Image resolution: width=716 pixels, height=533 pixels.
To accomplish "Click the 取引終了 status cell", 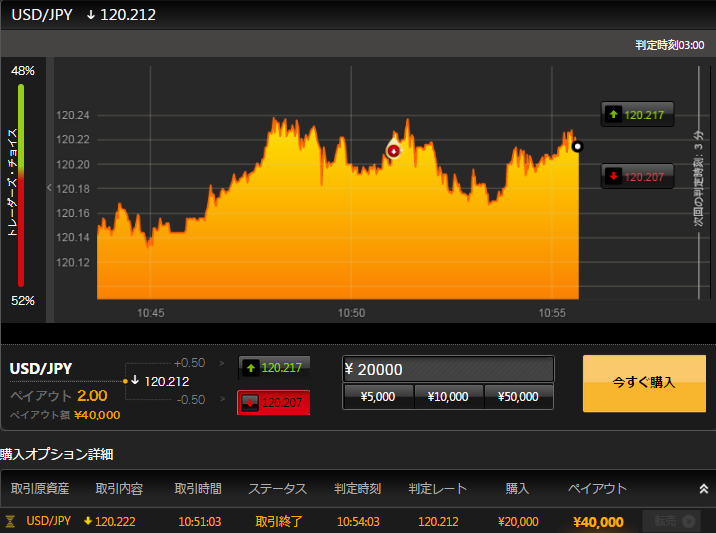I will [279, 521].
